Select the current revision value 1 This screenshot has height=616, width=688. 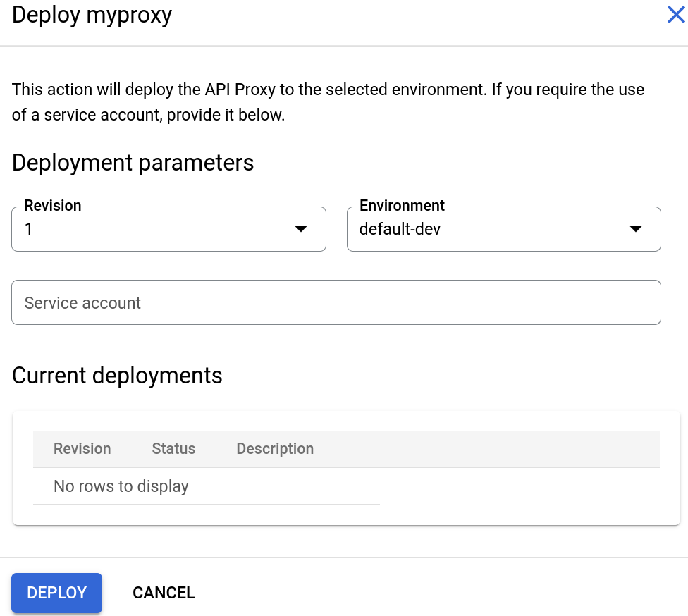(28, 229)
